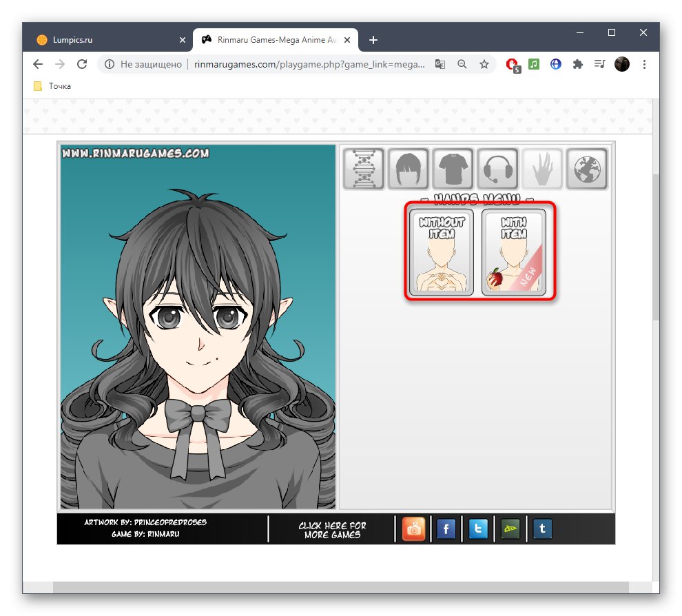Open the T-shirt clothing category
The height and width of the screenshot is (616, 682).
click(453, 169)
